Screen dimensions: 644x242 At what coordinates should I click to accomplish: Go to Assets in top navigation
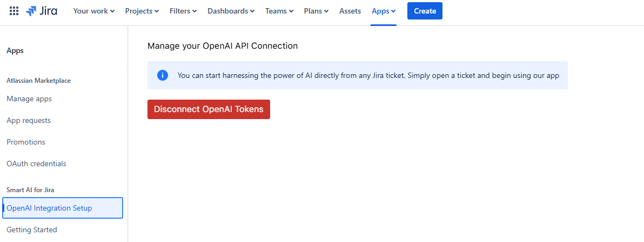pos(350,11)
